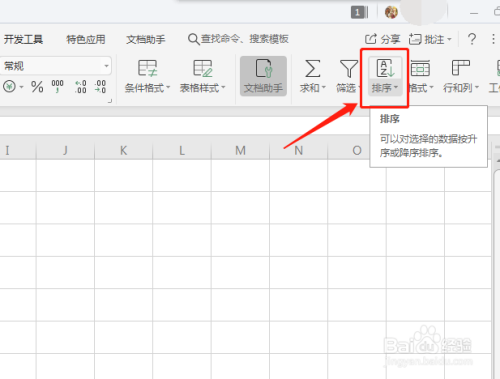This screenshot has width=500, height=379.
Task: Select column L header
Action: pos(182,151)
